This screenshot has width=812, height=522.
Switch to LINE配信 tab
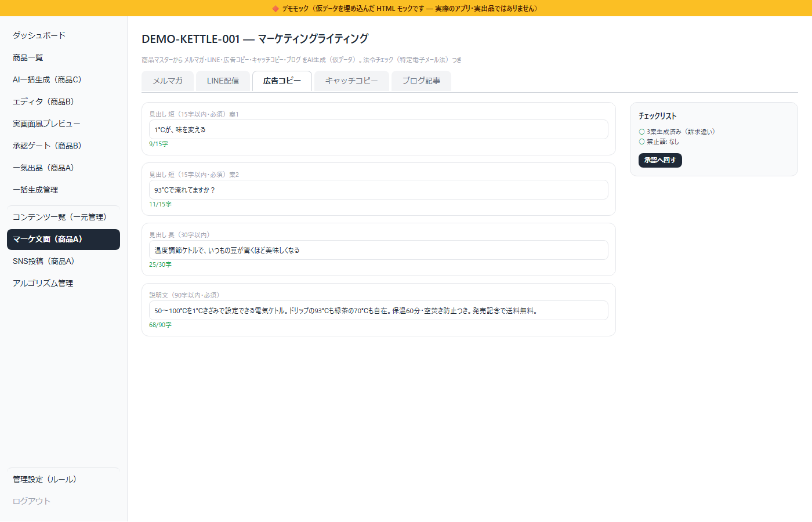point(223,81)
